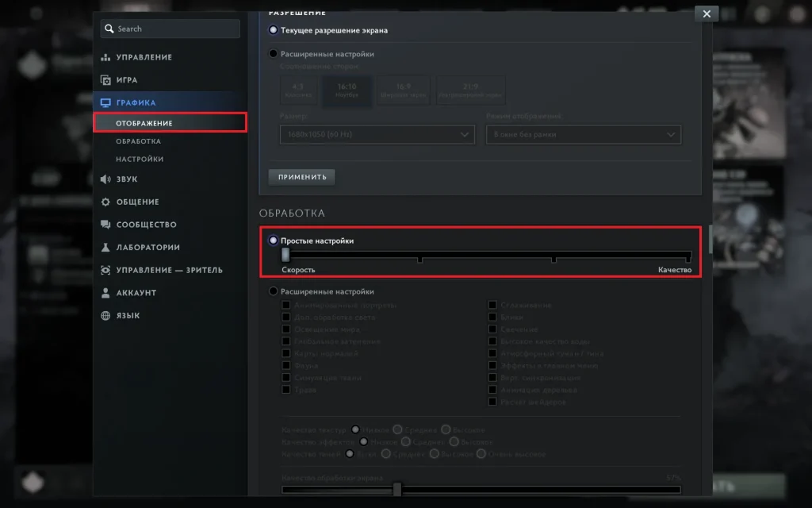
Task: Open the 1680x1050 (60 Hz) size dropdown
Action: [x=377, y=135]
